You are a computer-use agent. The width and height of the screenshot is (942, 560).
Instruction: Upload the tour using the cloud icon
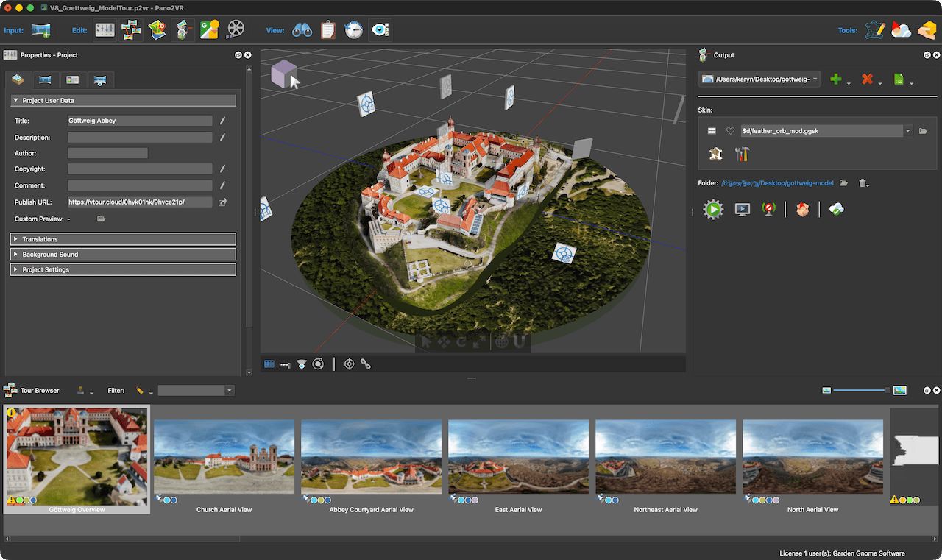tap(835, 209)
